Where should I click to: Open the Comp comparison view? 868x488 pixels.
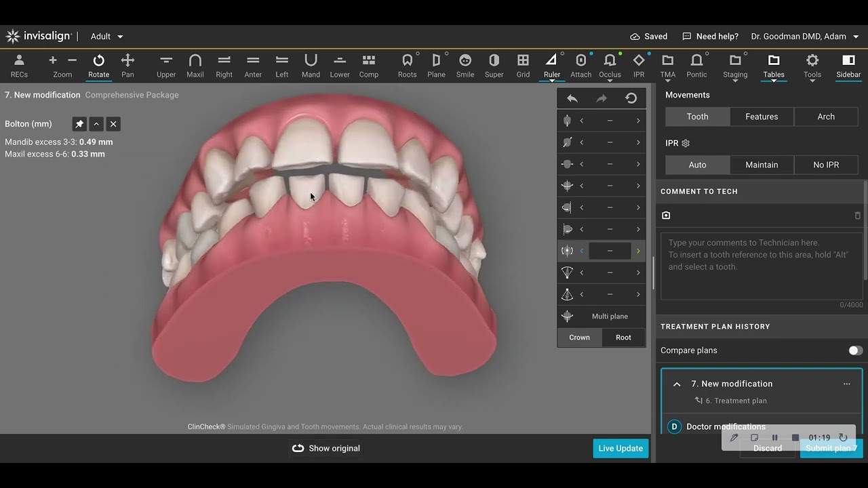coord(369,66)
